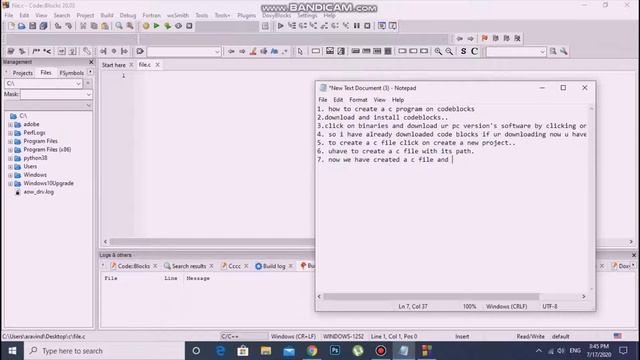Click 'WINDOWS-1252' in Code::Blocks status bar
The image size is (640, 360).
[343, 337]
